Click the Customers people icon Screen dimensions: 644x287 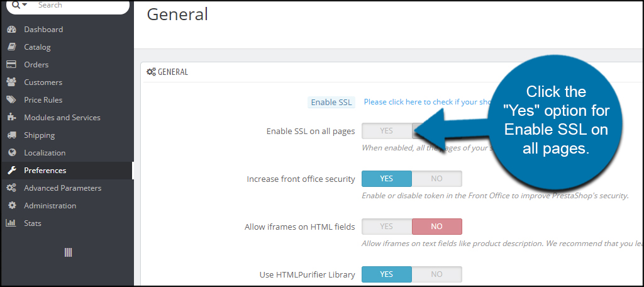tap(11, 82)
